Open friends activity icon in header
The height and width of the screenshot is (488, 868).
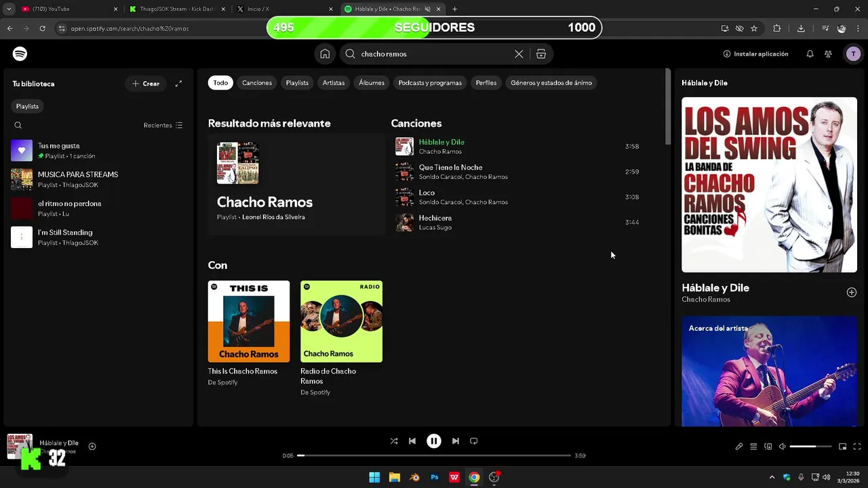[x=828, y=54]
